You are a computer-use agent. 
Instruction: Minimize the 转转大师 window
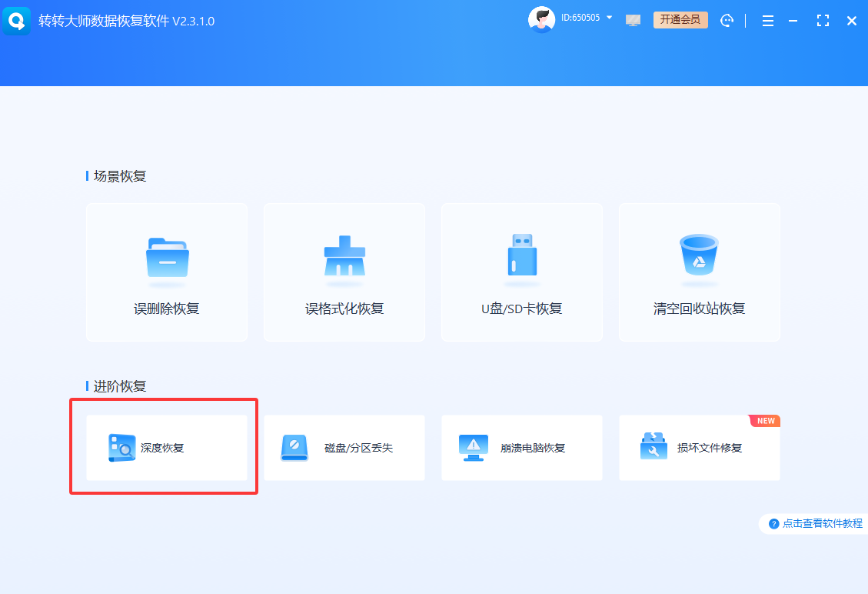click(793, 21)
